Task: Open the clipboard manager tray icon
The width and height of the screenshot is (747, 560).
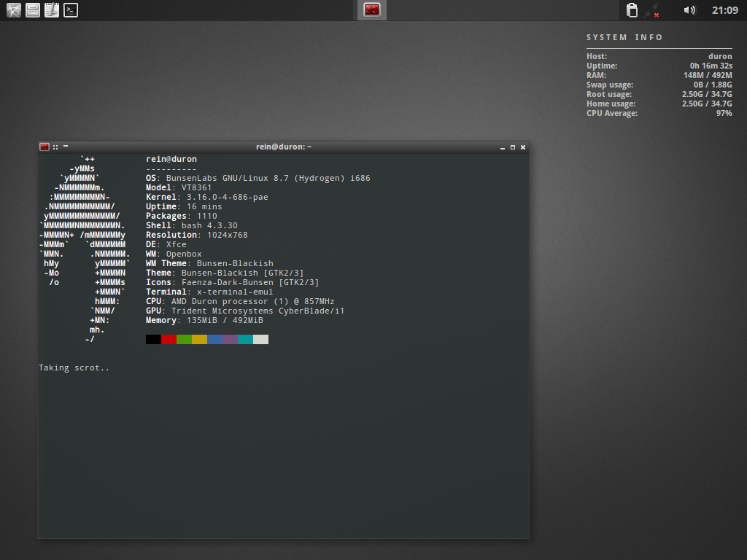Action: (x=632, y=10)
